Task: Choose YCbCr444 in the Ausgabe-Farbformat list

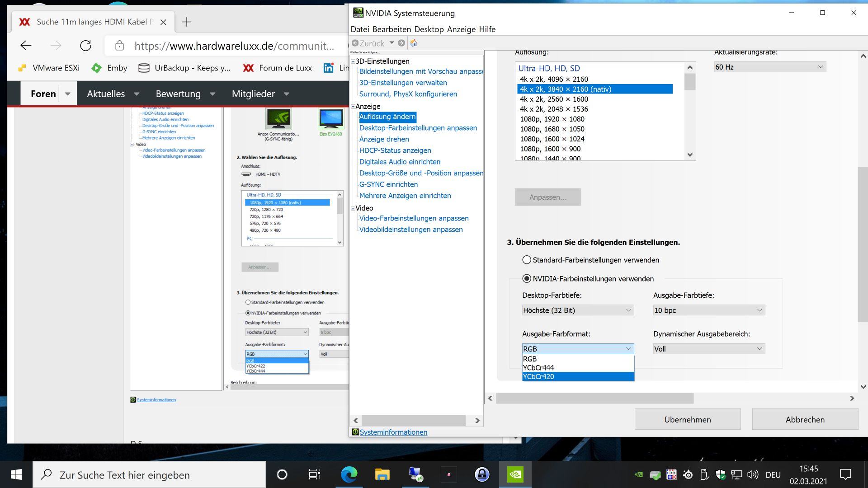Action: [578, 368]
